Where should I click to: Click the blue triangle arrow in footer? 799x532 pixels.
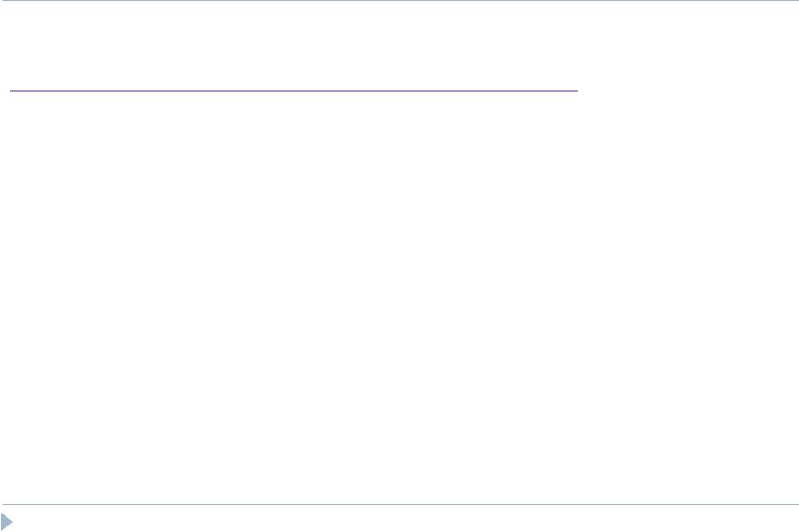(6, 522)
